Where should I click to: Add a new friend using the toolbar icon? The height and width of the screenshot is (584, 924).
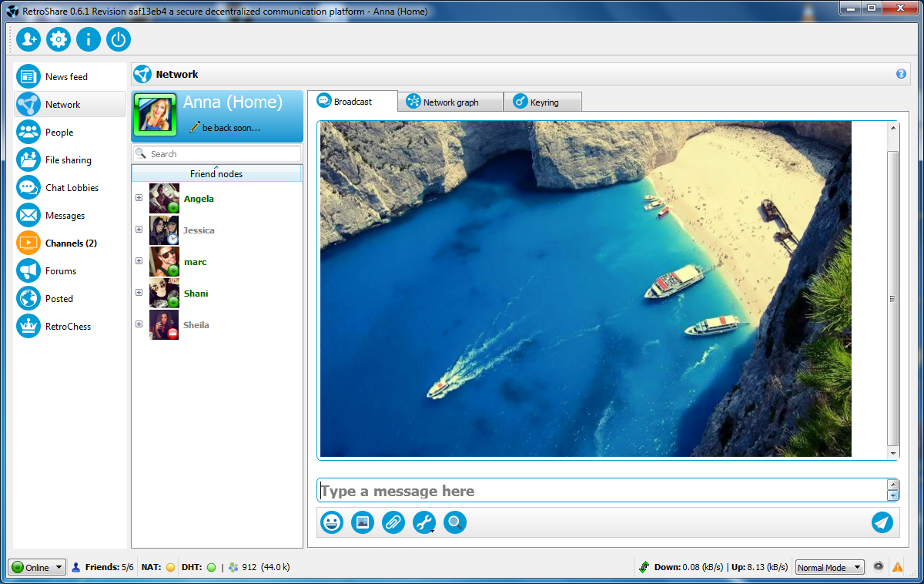28,39
